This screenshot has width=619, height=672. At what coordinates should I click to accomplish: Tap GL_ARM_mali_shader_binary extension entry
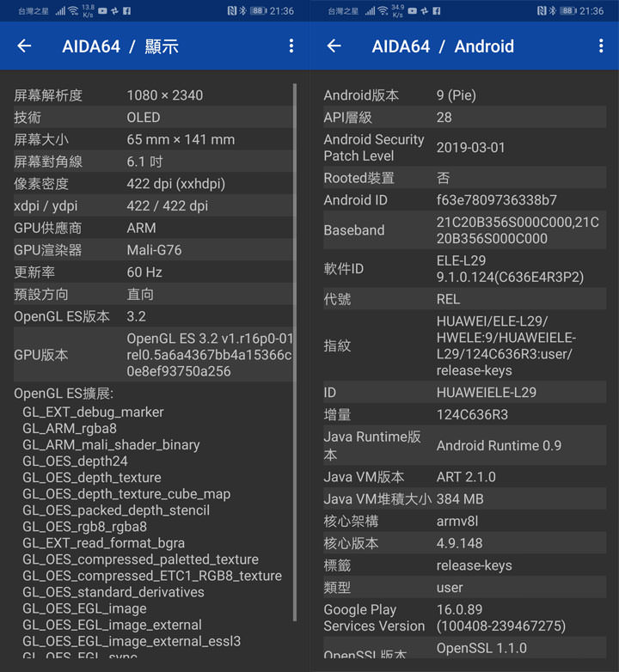(x=111, y=444)
